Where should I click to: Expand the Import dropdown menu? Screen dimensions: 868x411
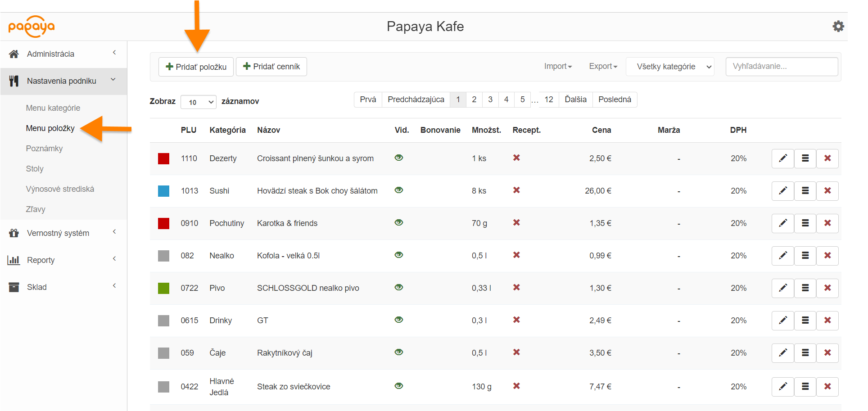(x=557, y=67)
